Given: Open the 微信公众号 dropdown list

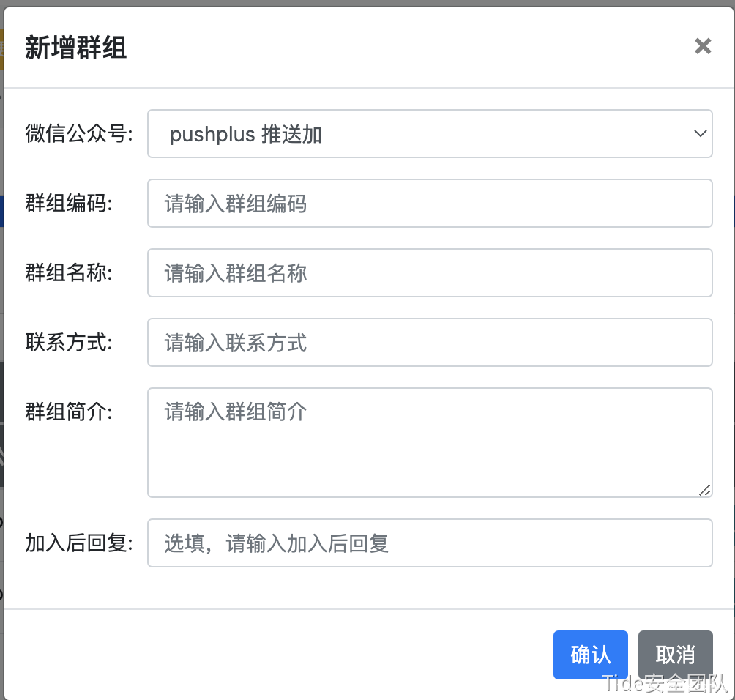Looking at the screenshot, I should click(x=429, y=134).
